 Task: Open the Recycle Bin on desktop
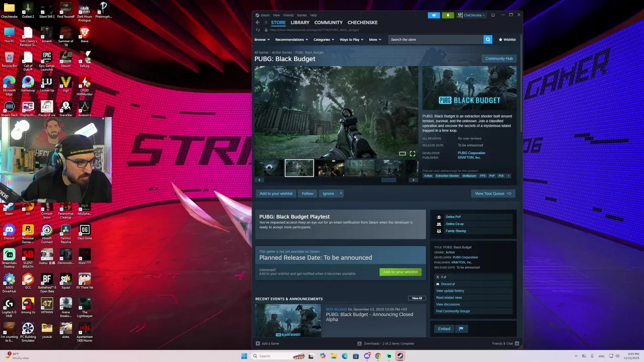pyautogui.click(x=9, y=59)
